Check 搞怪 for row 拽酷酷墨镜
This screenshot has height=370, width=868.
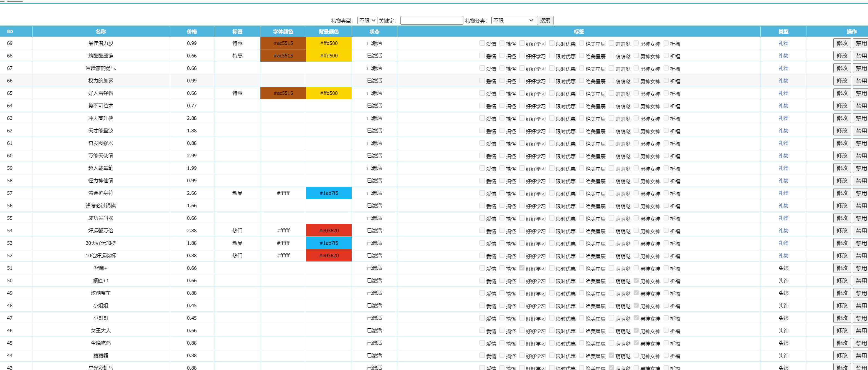[502, 56]
